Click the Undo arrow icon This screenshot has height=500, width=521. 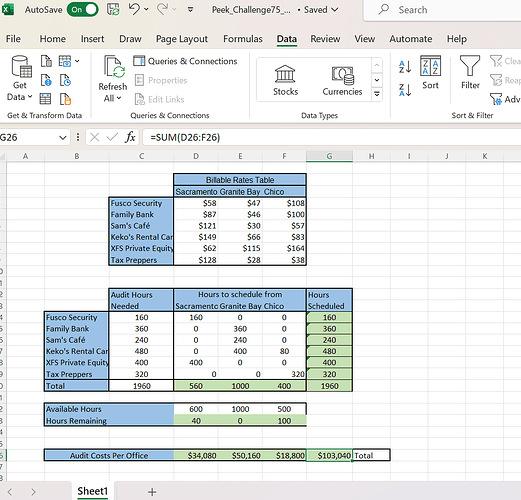tap(134, 9)
